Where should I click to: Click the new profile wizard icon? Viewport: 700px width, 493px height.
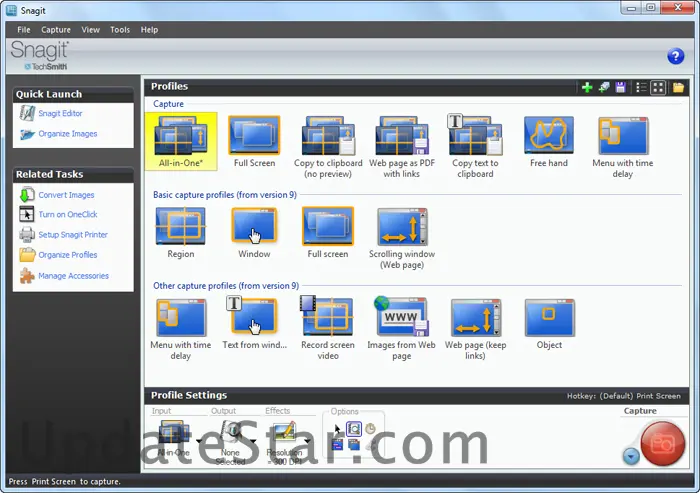(x=604, y=87)
